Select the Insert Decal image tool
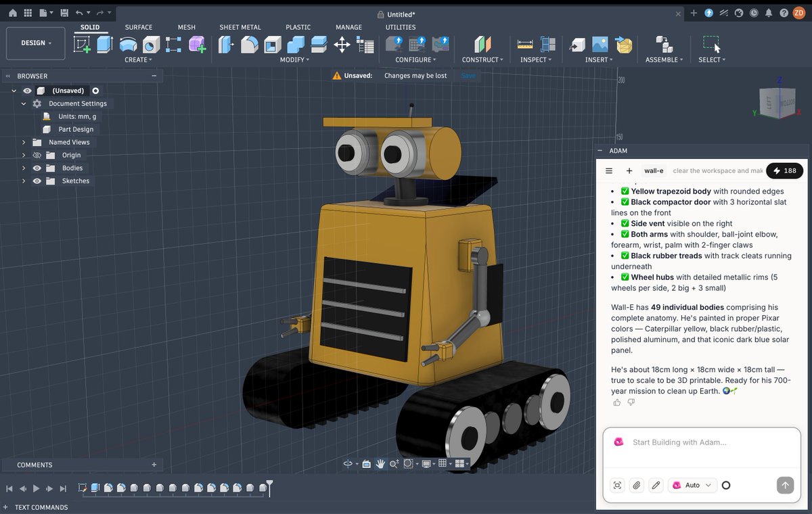The height and width of the screenshot is (514, 812). (600, 45)
